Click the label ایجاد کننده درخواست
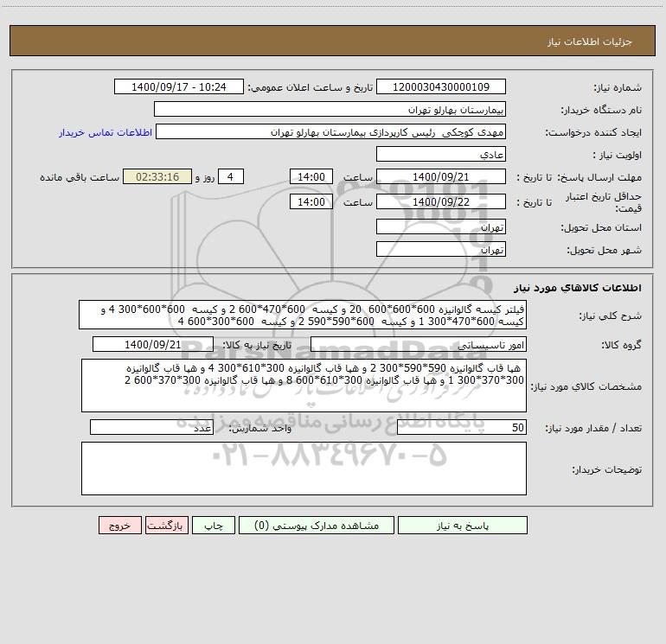 (593, 132)
